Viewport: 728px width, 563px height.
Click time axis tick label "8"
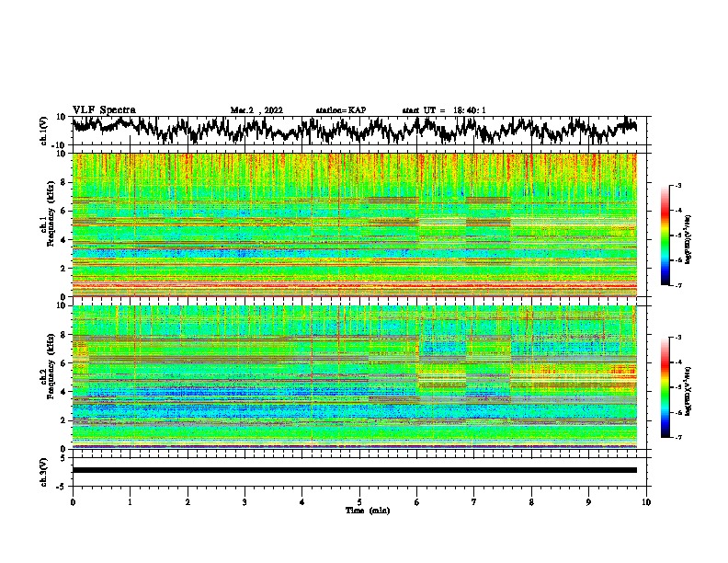point(531,502)
